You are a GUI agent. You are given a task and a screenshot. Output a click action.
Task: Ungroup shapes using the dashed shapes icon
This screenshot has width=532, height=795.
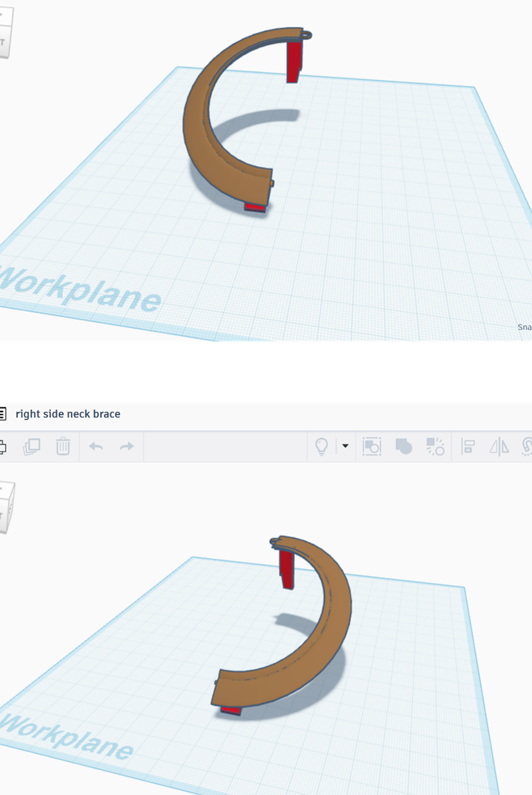(x=435, y=447)
